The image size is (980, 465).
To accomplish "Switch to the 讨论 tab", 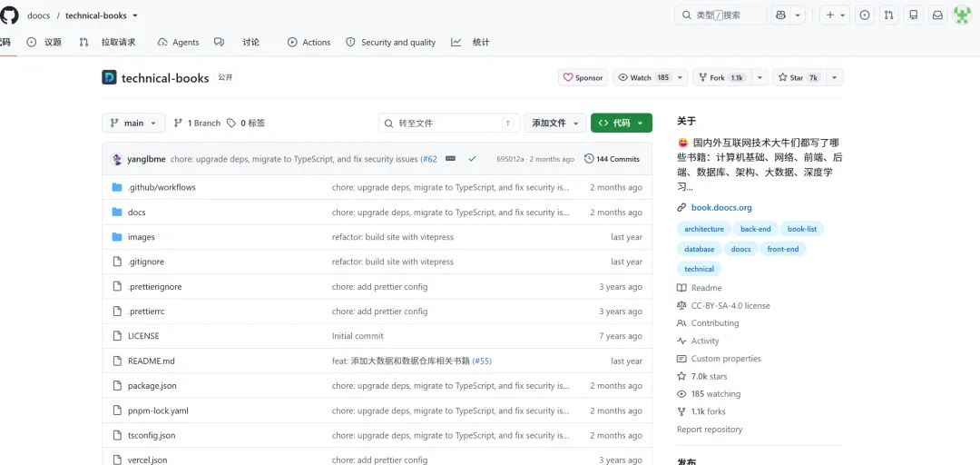I will 237,42.
